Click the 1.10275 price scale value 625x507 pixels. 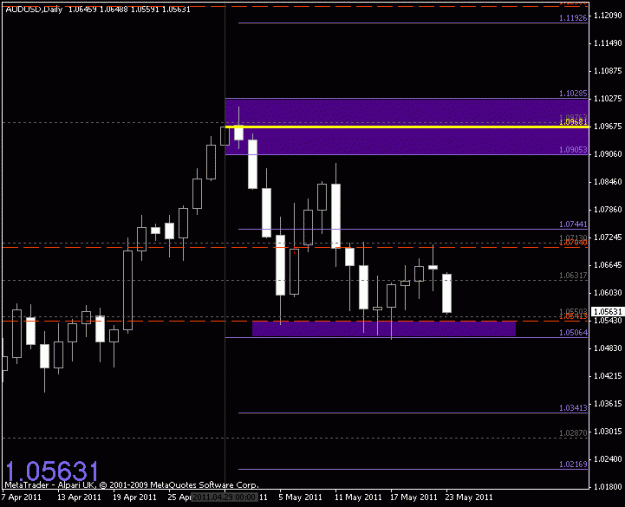(608, 98)
